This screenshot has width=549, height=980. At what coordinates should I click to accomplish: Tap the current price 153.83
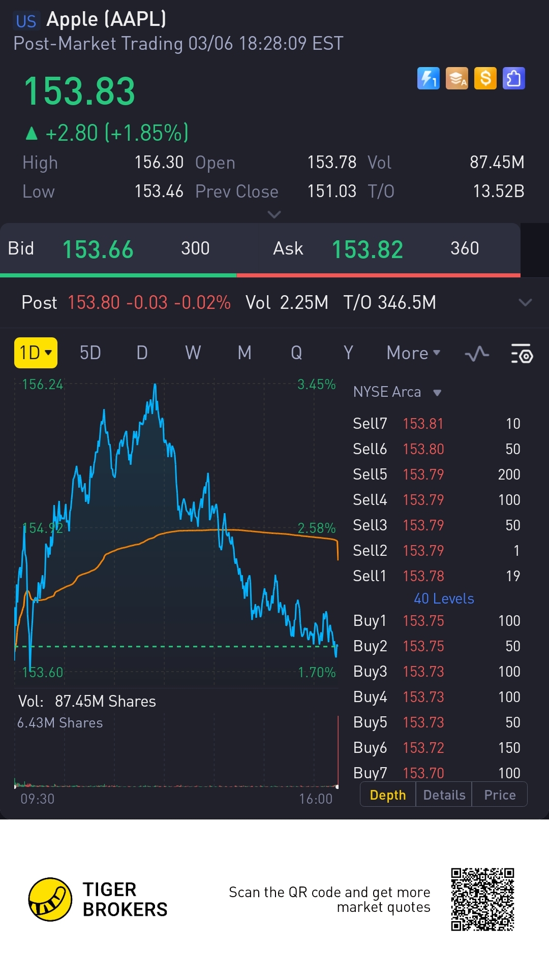coord(79,91)
